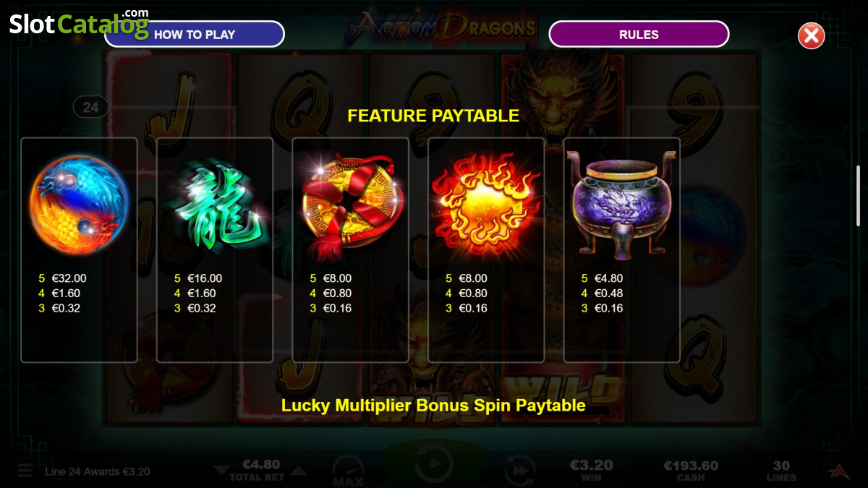Click the SlotCatalog.com logo

pyautogui.click(x=79, y=24)
